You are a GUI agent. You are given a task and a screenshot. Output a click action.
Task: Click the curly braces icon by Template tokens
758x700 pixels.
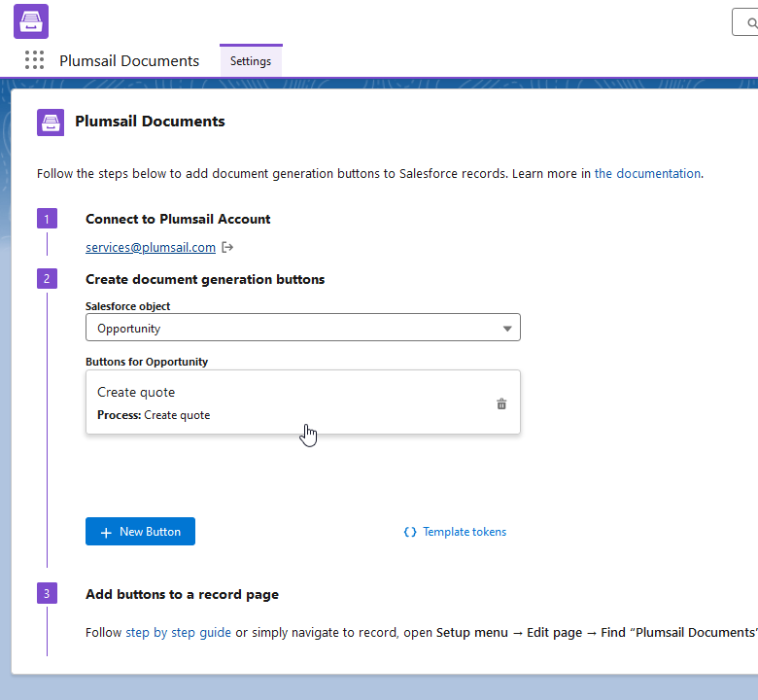tap(410, 532)
